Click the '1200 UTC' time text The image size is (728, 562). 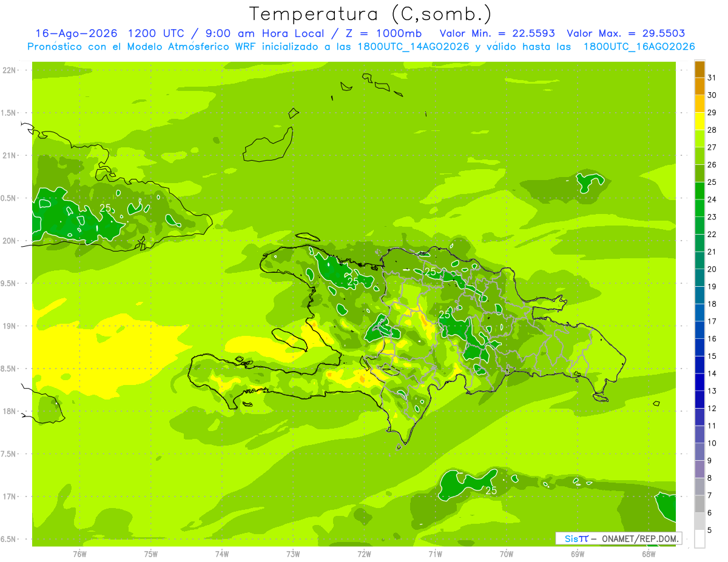[155, 33]
